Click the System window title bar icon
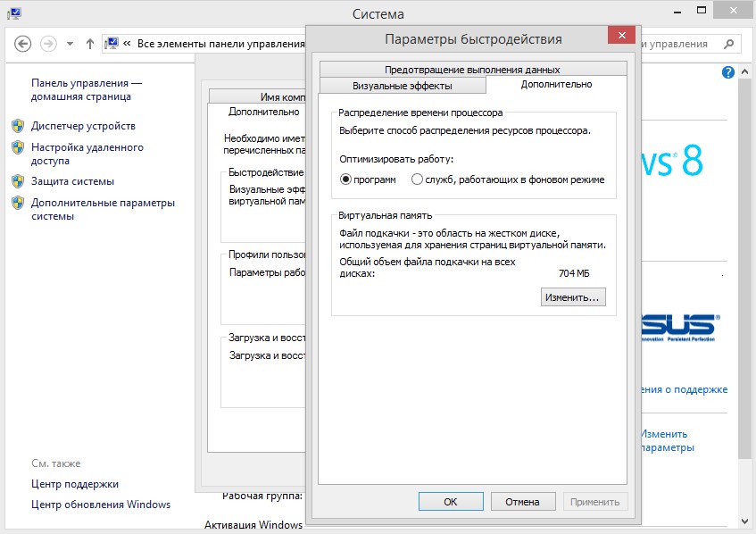 tap(14, 13)
